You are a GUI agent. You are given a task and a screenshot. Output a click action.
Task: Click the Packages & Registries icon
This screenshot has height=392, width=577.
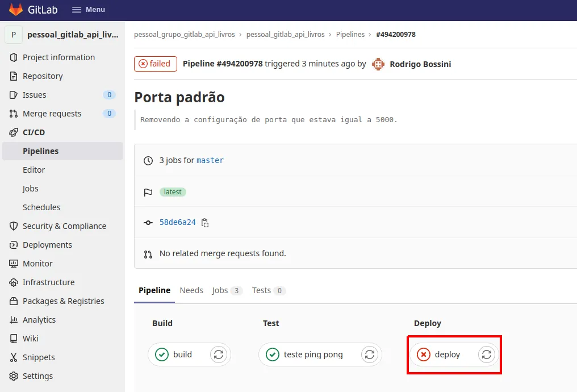tap(14, 301)
